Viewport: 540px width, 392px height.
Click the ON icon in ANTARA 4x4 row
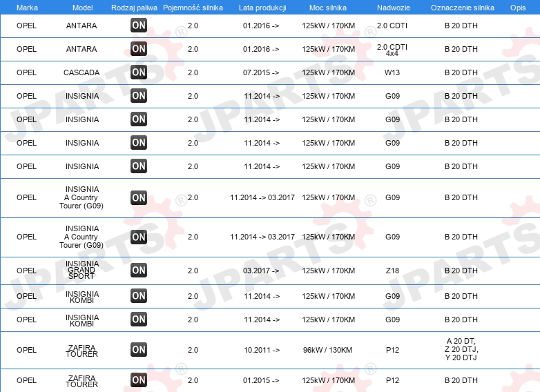pos(139,49)
